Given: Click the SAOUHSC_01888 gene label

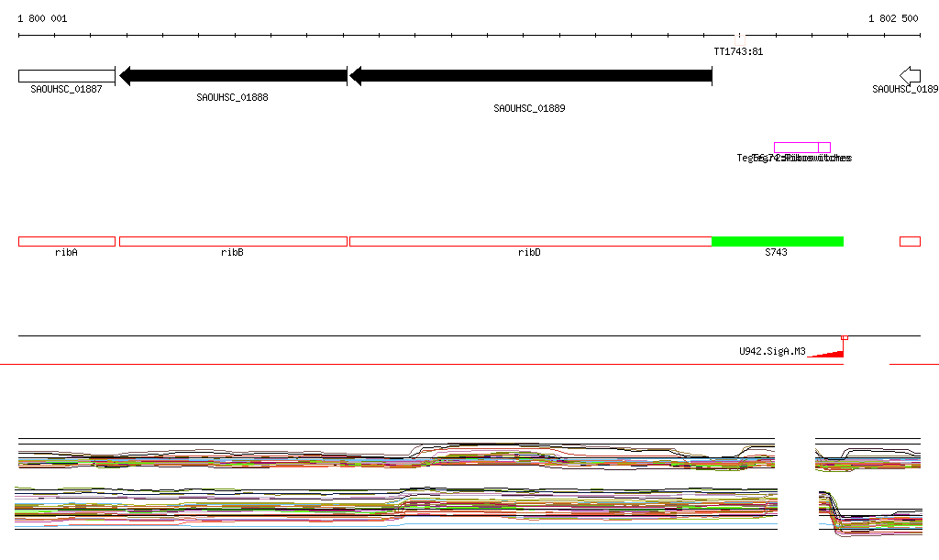Looking at the screenshot, I should click(232, 97).
